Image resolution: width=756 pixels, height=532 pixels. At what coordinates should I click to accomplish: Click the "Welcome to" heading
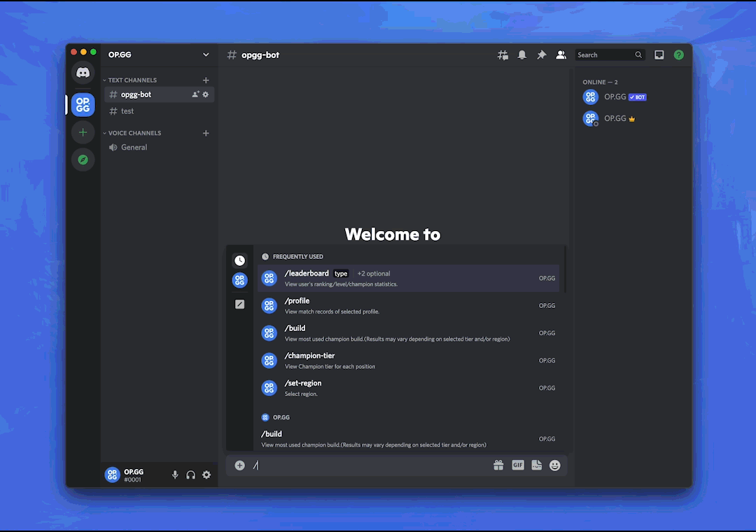point(393,234)
